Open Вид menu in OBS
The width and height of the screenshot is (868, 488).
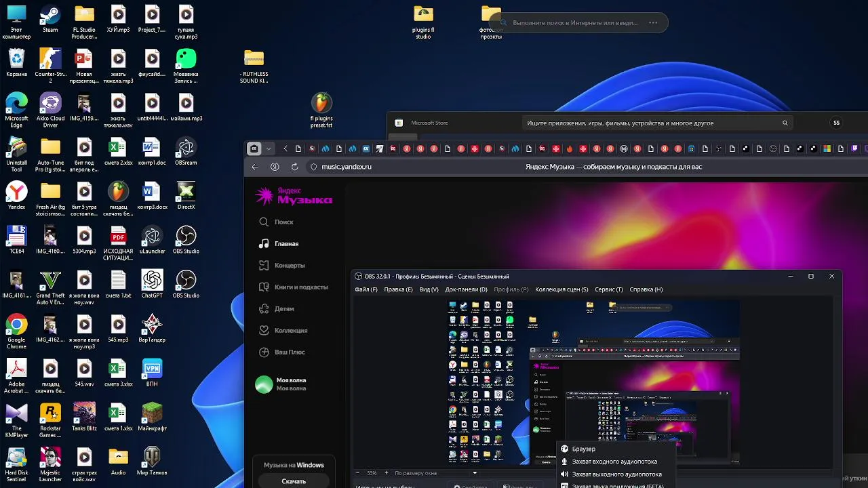tap(429, 289)
